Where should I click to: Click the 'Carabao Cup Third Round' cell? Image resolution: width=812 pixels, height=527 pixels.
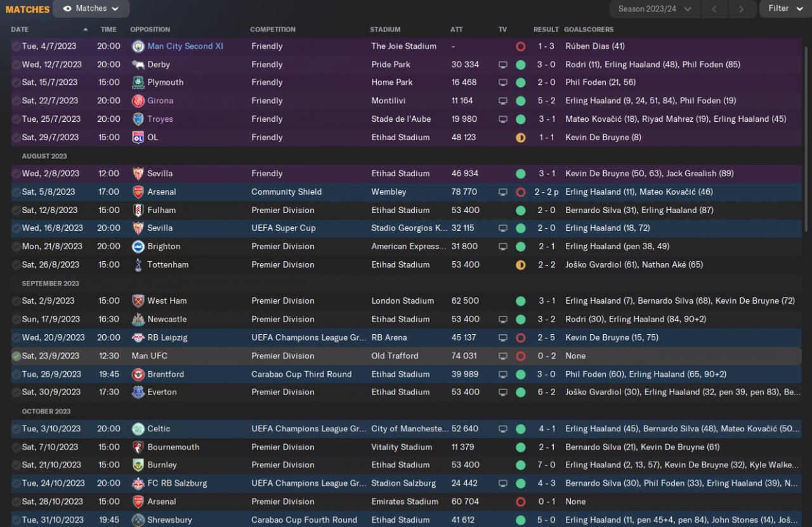pos(301,374)
